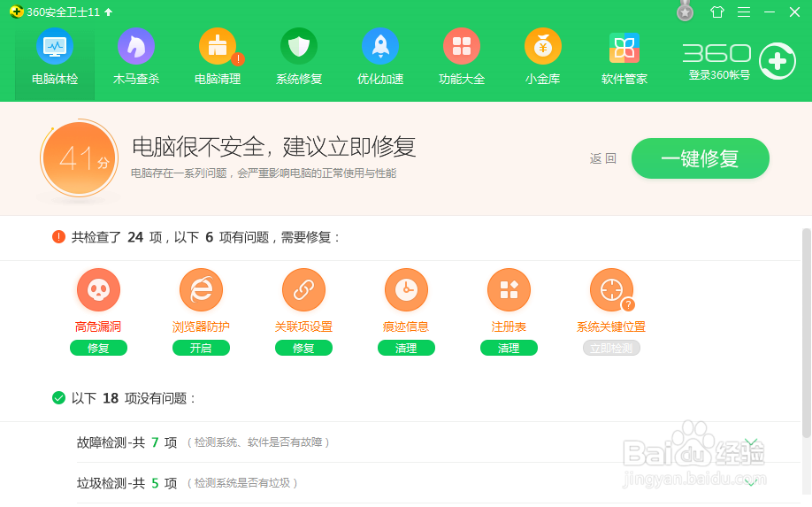The image size is (812, 507).
Task: Open the skin shirt icon
Action: 717,12
